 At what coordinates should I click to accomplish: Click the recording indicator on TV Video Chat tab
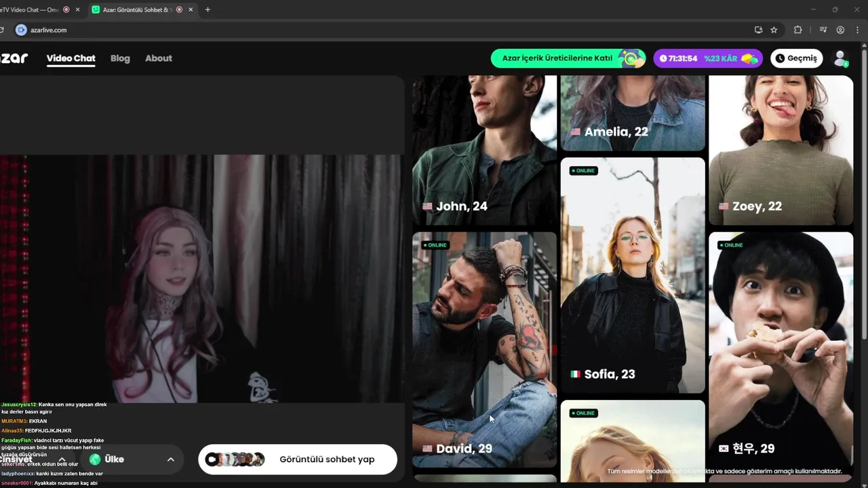pos(66,9)
